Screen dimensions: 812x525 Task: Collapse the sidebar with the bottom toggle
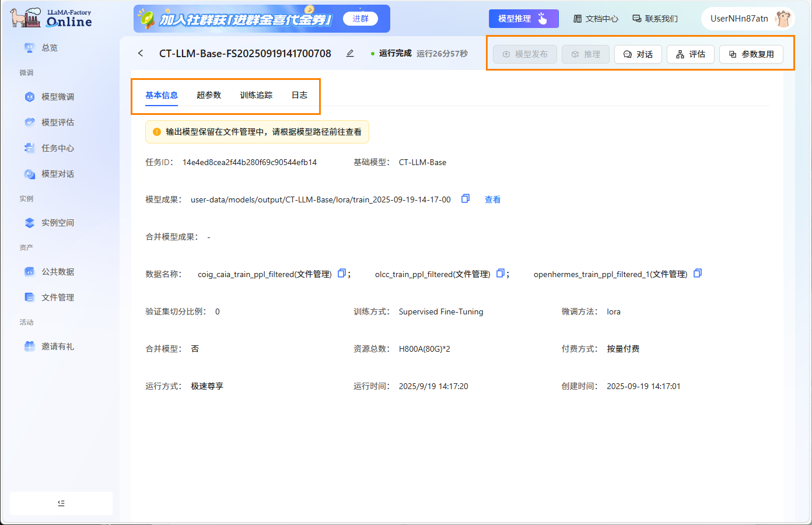click(x=61, y=503)
